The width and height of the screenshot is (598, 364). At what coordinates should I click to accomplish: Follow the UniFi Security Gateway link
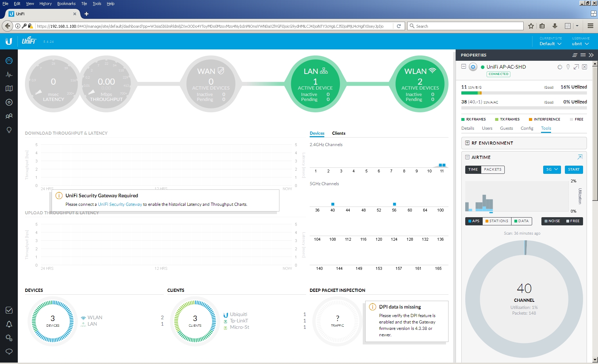(120, 204)
